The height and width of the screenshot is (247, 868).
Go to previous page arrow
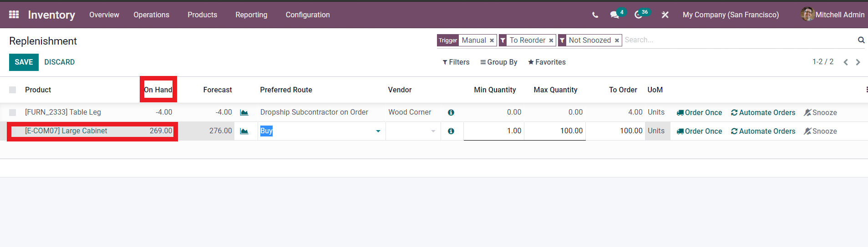tap(845, 62)
